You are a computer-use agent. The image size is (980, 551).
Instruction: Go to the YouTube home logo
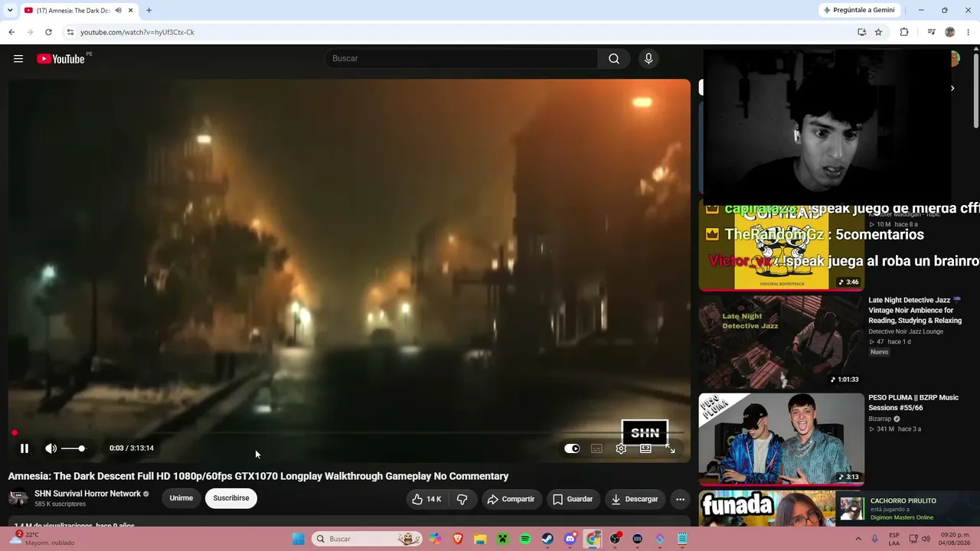(60, 59)
